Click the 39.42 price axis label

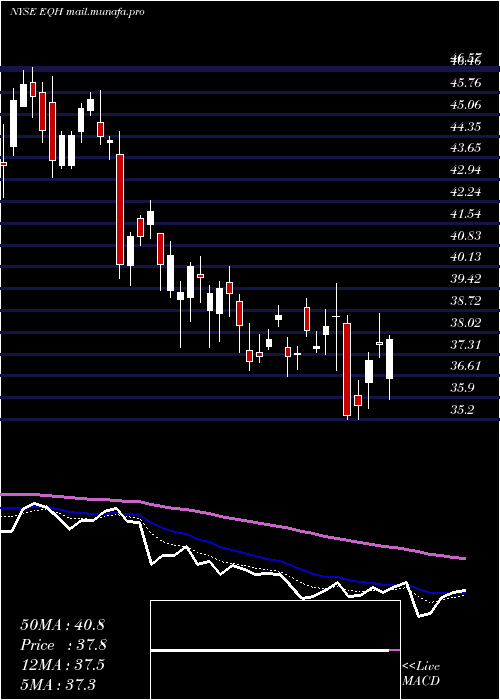466,279
